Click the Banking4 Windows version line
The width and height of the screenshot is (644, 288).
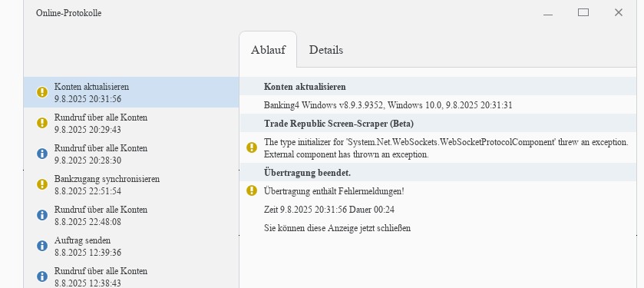point(388,105)
